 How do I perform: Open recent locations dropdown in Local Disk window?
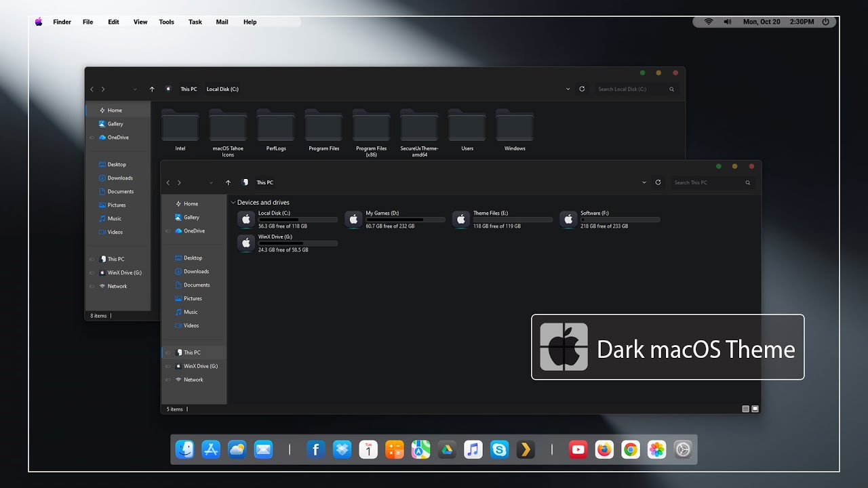[135, 89]
